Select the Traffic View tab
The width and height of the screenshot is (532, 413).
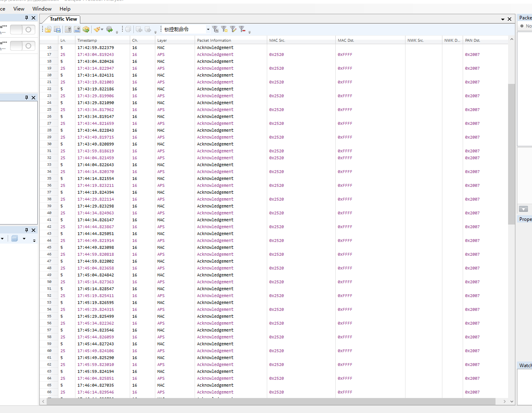63,19
